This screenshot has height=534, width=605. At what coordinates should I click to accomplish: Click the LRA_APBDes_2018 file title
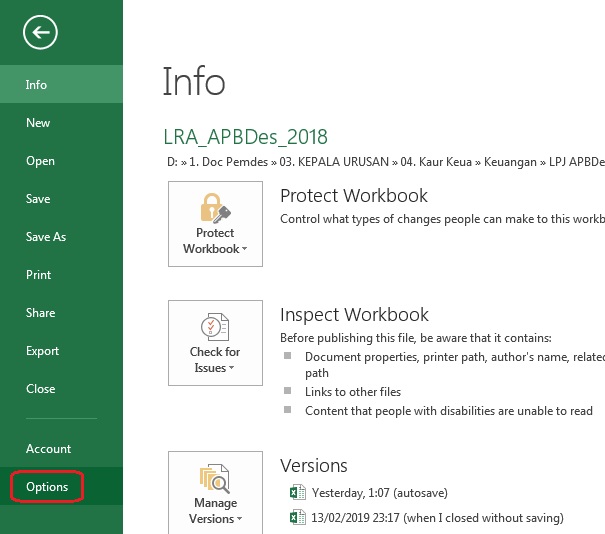pos(245,137)
